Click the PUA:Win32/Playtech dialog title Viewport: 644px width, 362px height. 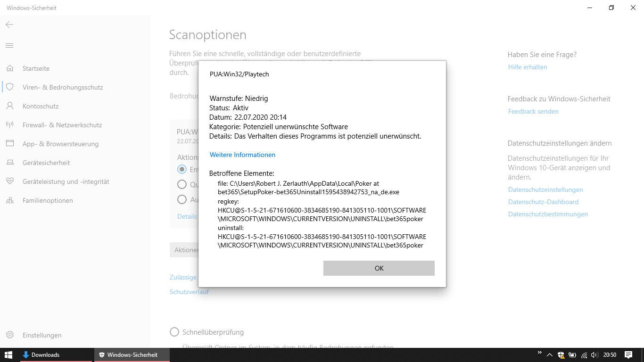239,74
